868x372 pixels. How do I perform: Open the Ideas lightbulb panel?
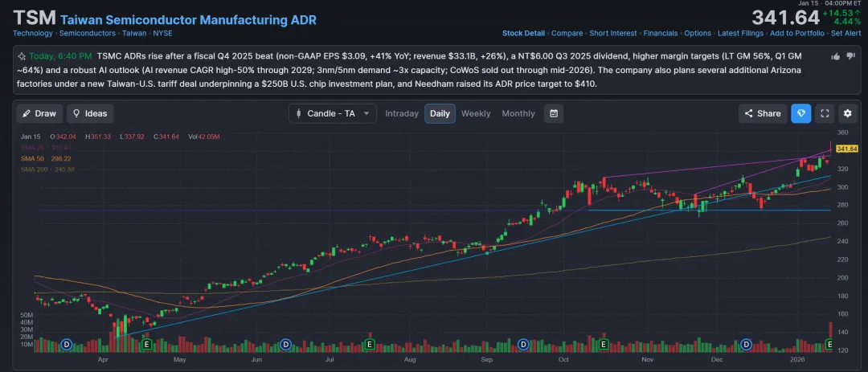tap(90, 113)
